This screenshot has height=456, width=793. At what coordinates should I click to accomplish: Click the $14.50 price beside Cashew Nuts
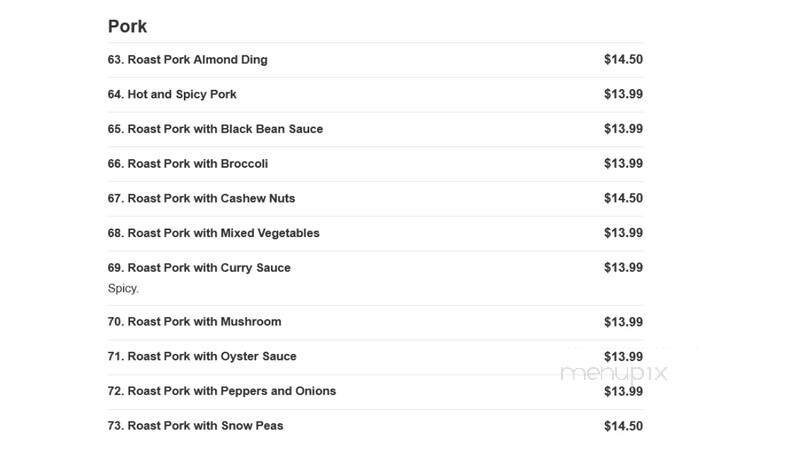click(x=623, y=198)
